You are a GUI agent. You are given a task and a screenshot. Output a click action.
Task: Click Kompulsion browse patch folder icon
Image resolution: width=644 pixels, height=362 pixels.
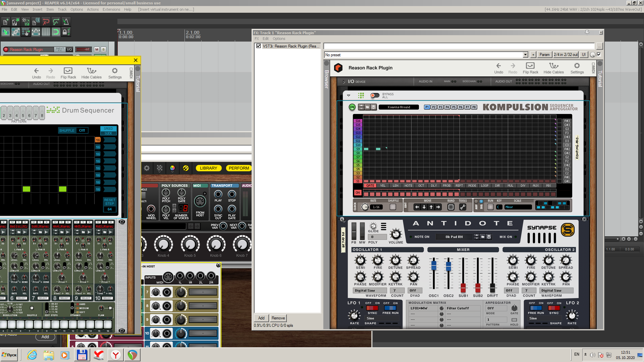[x=367, y=107]
